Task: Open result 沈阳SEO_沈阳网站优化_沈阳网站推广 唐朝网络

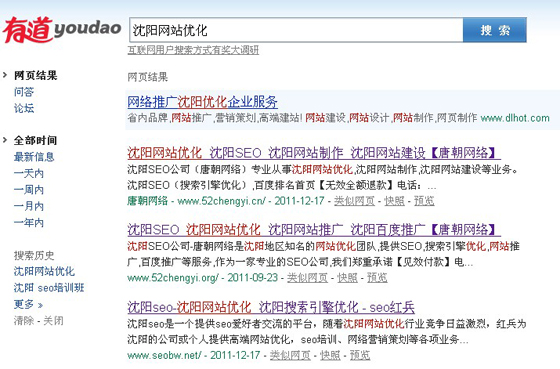Action: pyautogui.click(x=314, y=229)
